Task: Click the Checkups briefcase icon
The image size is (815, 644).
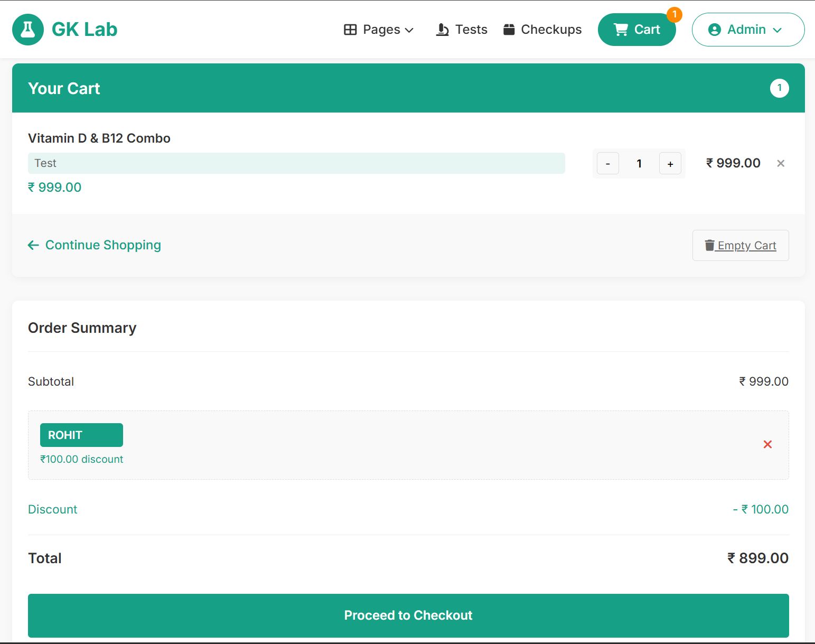Action: click(x=509, y=30)
